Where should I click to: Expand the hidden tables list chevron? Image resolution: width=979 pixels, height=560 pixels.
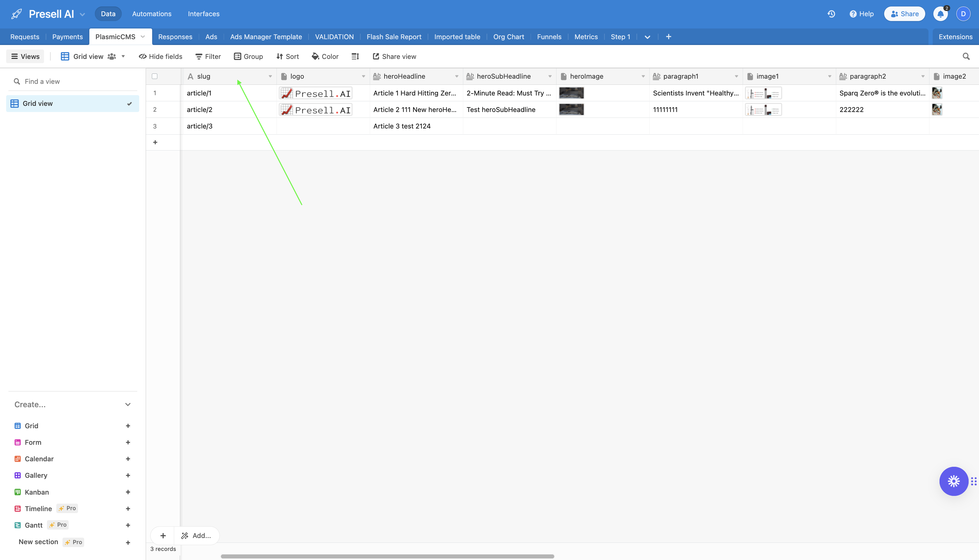[x=647, y=37]
